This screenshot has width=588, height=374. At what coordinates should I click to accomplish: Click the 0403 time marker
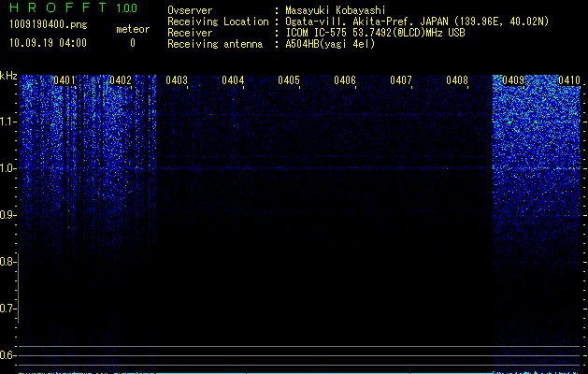[x=177, y=80]
